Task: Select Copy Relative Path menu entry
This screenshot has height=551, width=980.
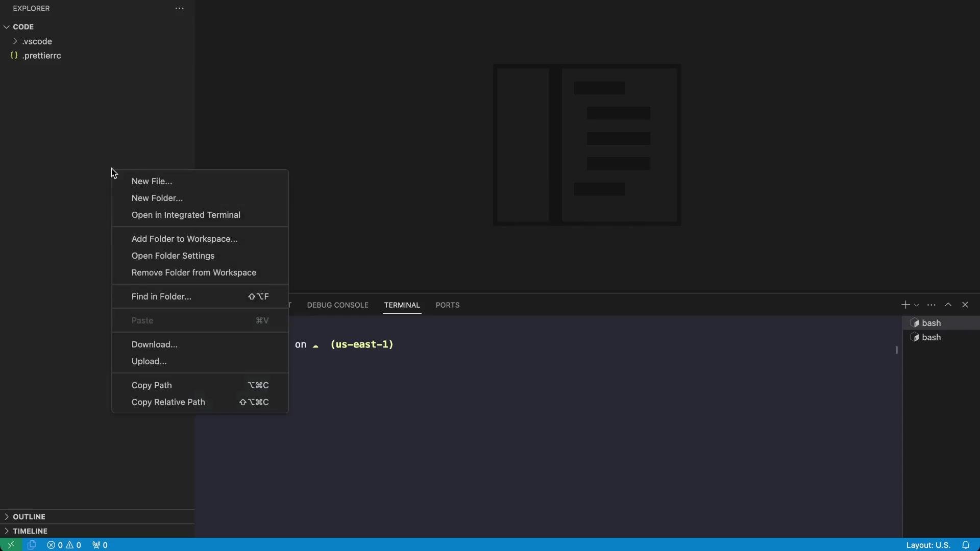Action: (x=200, y=402)
